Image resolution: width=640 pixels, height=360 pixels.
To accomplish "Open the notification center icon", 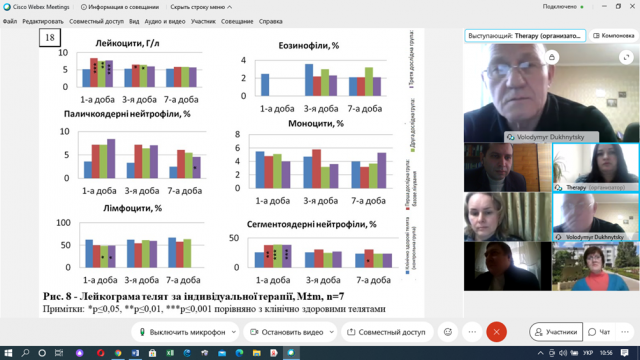I will coord(624,353).
